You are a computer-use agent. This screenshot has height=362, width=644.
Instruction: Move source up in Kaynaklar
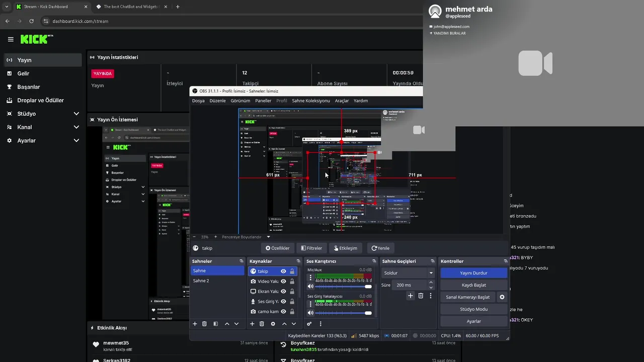click(284, 324)
